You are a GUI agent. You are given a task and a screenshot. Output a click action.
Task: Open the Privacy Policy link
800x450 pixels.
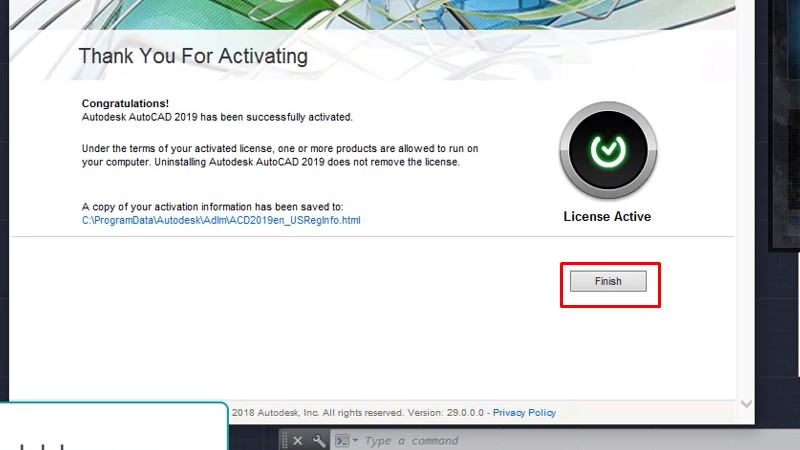point(524,412)
